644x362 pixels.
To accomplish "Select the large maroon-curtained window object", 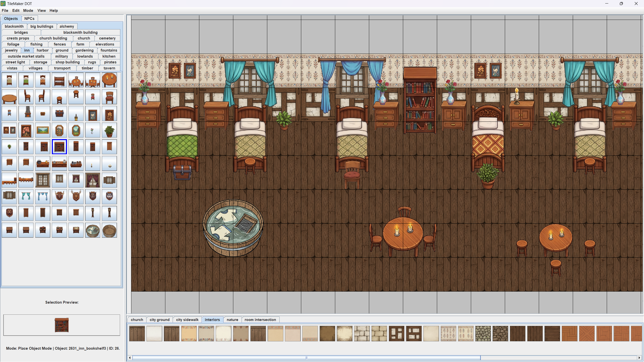I will (x=93, y=180).
